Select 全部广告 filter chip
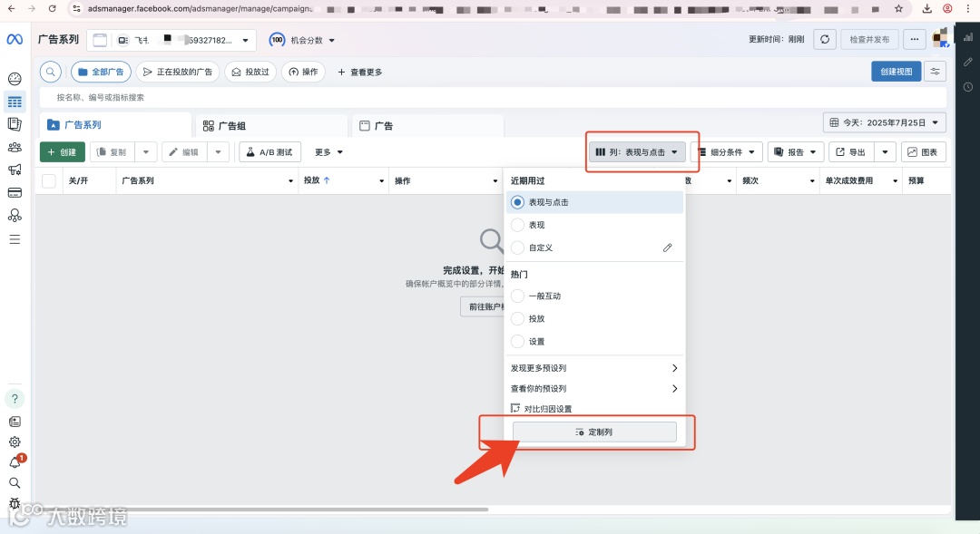The width and height of the screenshot is (980, 534). click(102, 72)
